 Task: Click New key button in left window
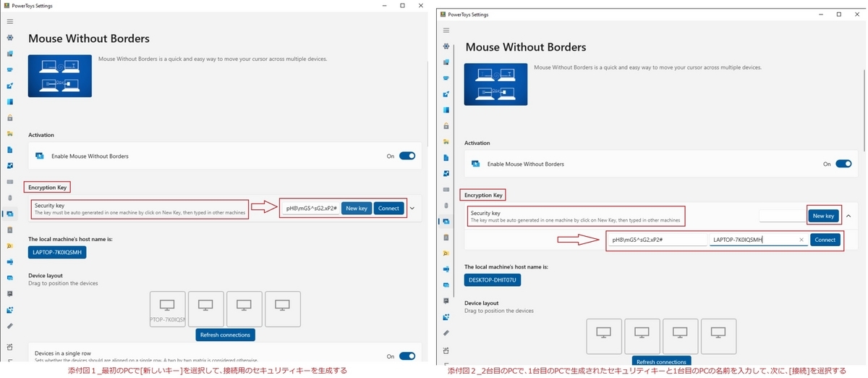357,208
